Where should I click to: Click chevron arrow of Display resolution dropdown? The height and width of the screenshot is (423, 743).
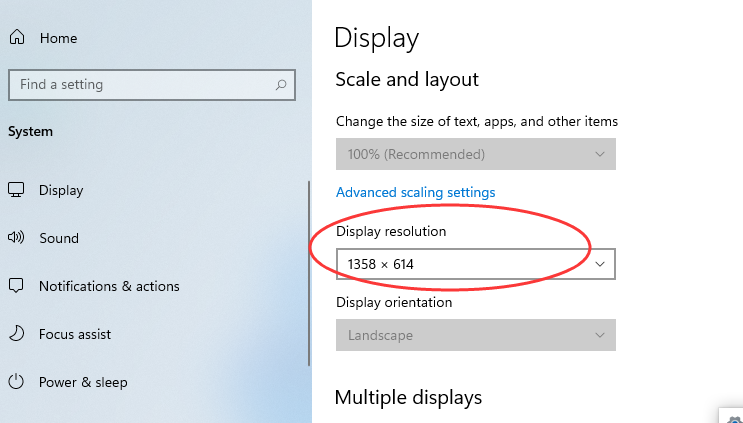[x=600, y=264]
